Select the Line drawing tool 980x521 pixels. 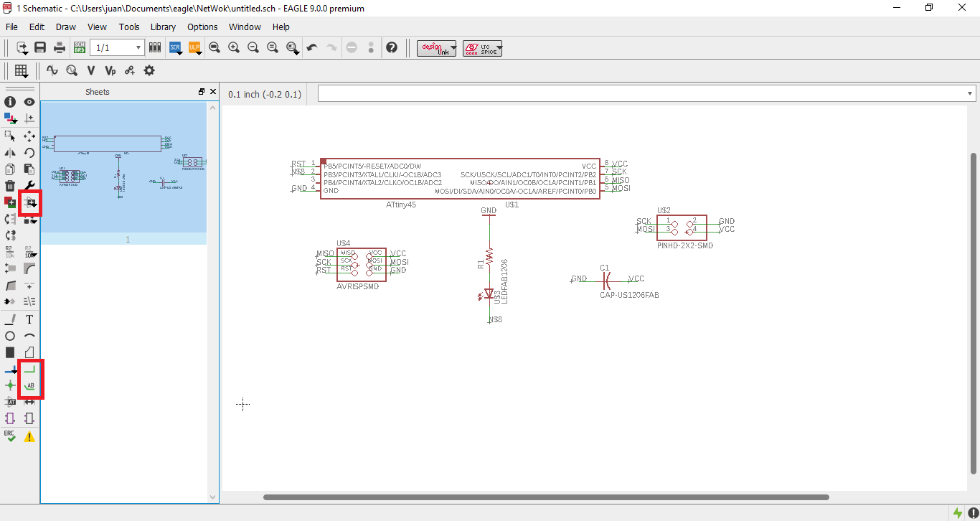point(10,319)
